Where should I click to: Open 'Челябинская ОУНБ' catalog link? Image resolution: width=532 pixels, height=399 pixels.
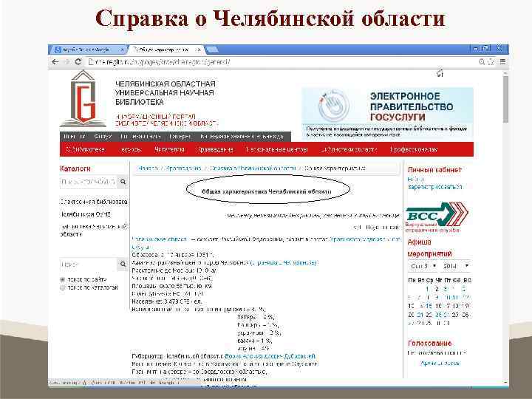(86, 214)
